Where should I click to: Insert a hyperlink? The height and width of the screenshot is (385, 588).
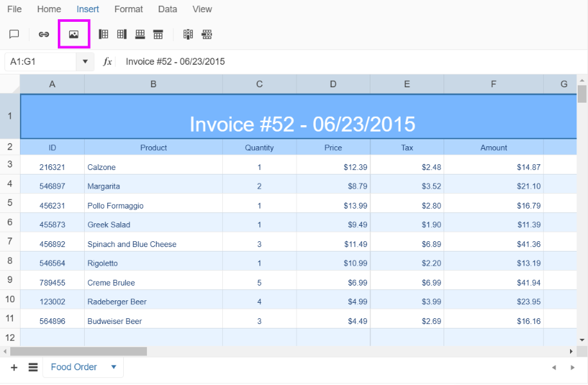point(43,34)
